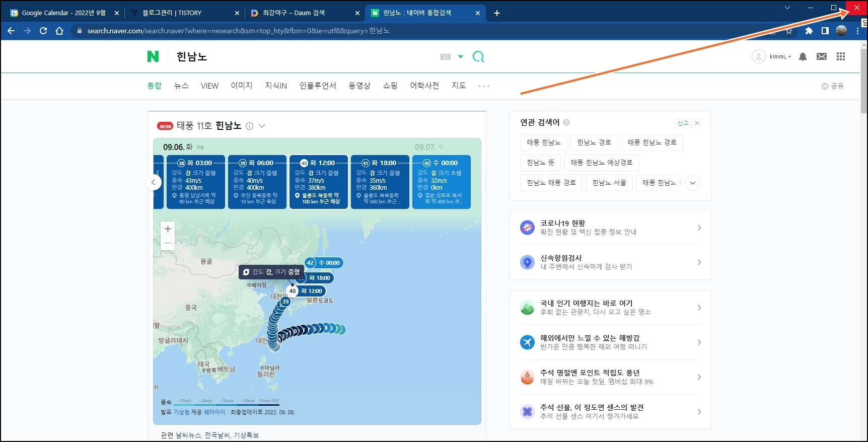868x442 pixels.
Task: Click the kimmi profile avatar
Action: (759, 56)
